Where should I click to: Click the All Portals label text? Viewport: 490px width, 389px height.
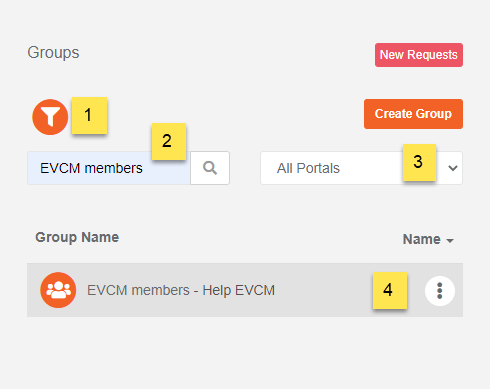point(308,168)
